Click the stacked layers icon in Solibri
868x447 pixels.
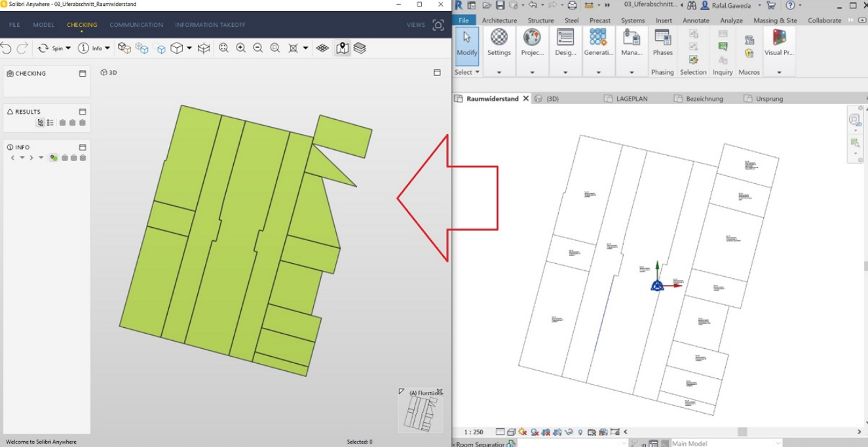click(360, 48)
